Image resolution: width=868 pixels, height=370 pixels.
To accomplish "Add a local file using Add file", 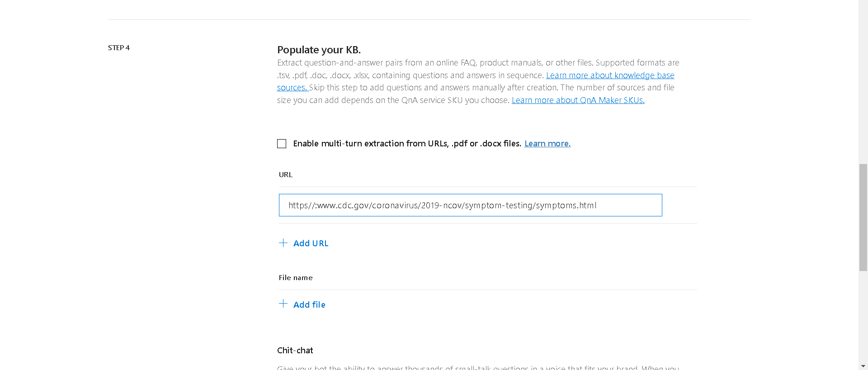I will point(309,304).
